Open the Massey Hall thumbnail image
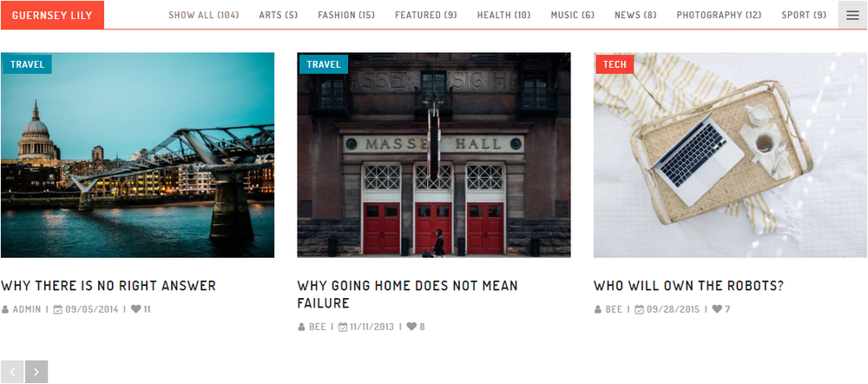 click(434, 156)
